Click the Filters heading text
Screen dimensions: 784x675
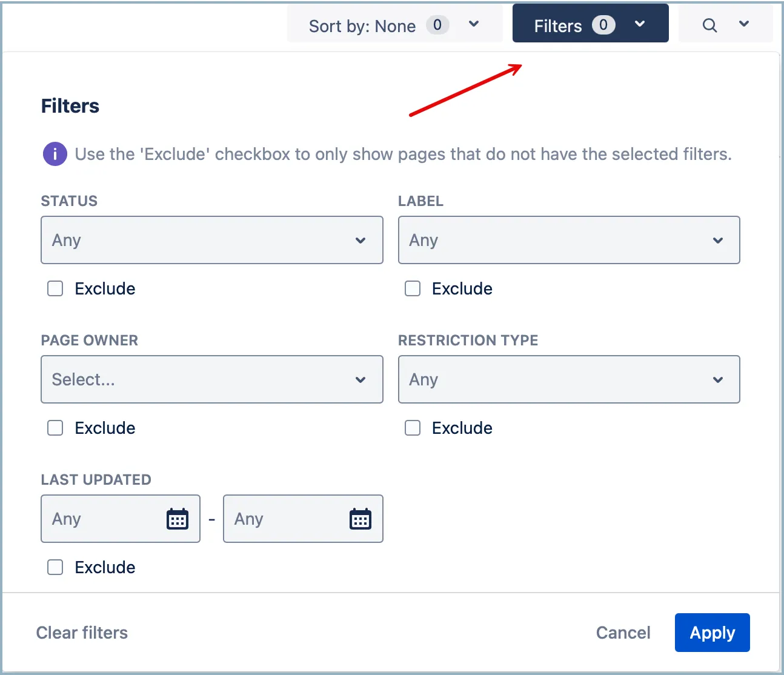(x=70, y=106)
